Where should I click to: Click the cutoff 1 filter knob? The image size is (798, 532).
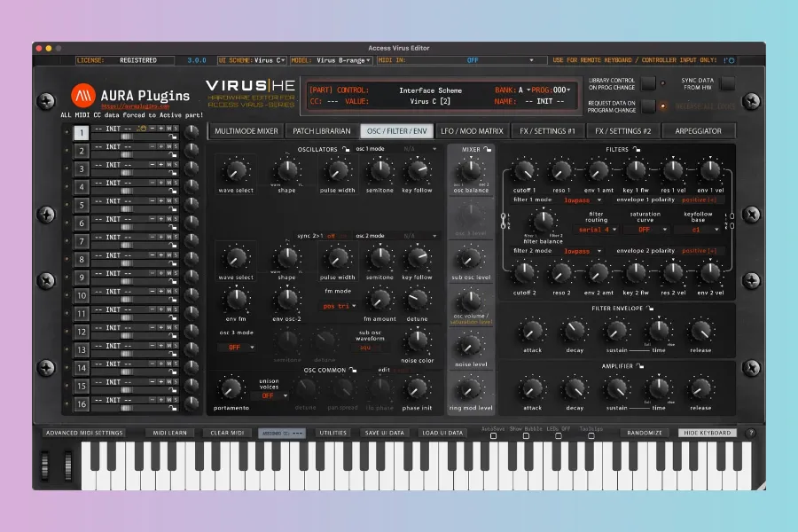click(x=524, y=168)
